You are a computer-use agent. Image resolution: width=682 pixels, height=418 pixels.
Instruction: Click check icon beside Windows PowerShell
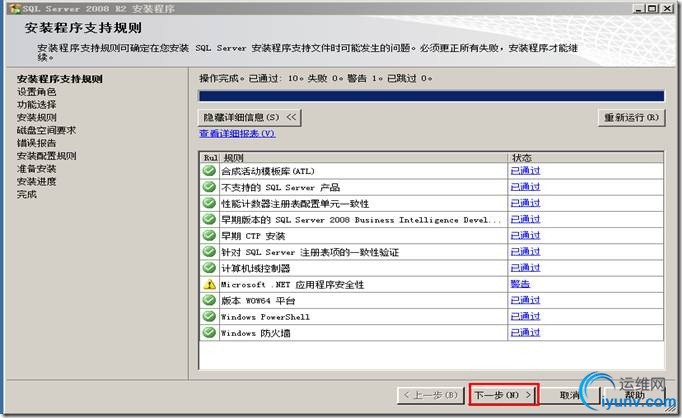(x=209, y=316)
